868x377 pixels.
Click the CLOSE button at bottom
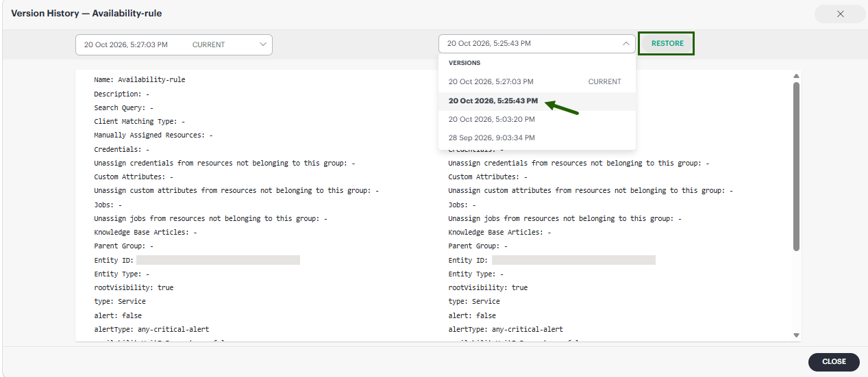[x=834, y=361]
